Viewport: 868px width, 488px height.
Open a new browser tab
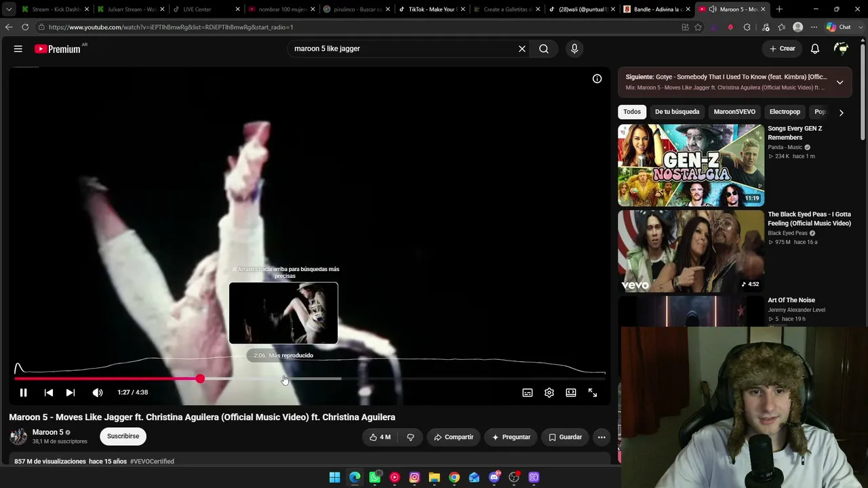point(779,9)
